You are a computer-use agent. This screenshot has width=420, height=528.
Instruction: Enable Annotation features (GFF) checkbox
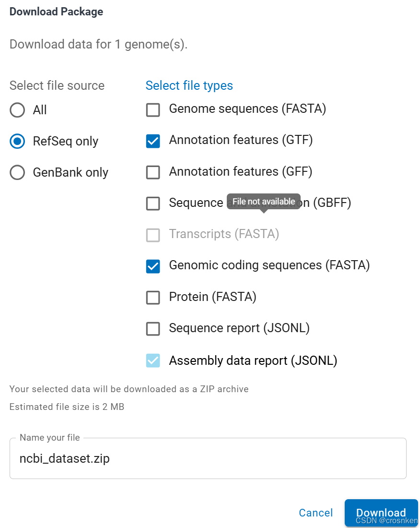tap(153, 172)
